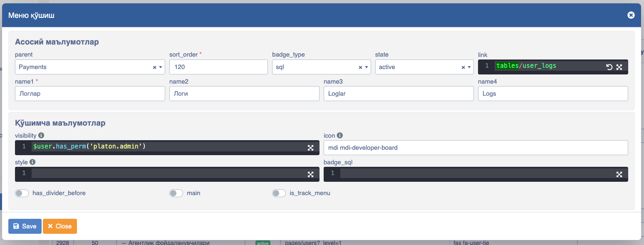Click in the visibility code editor
This screenshot has height=245, width=644.
(x=167, y=148)
